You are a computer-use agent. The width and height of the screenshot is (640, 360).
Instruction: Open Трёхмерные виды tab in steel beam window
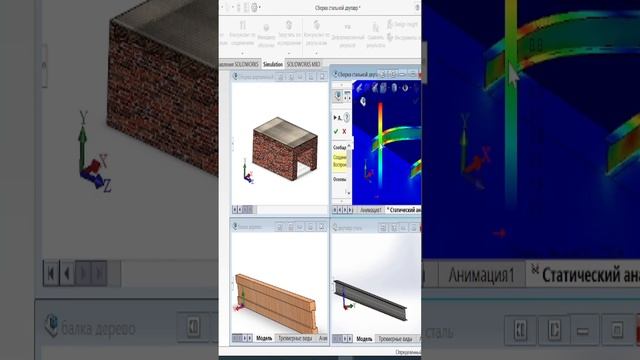395,339
